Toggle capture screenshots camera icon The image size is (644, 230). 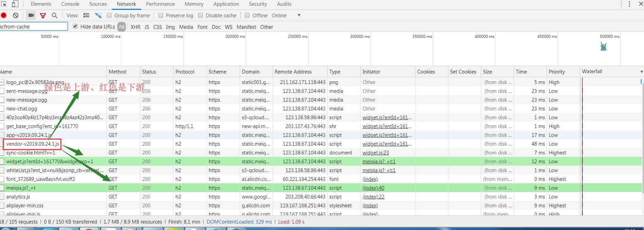tap(31, 15)
